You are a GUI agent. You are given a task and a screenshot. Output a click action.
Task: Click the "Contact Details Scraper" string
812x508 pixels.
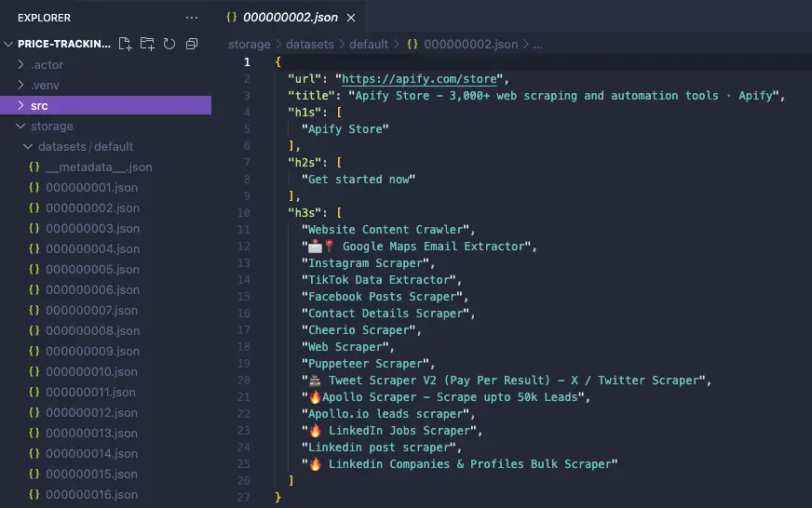pos(386,314)
